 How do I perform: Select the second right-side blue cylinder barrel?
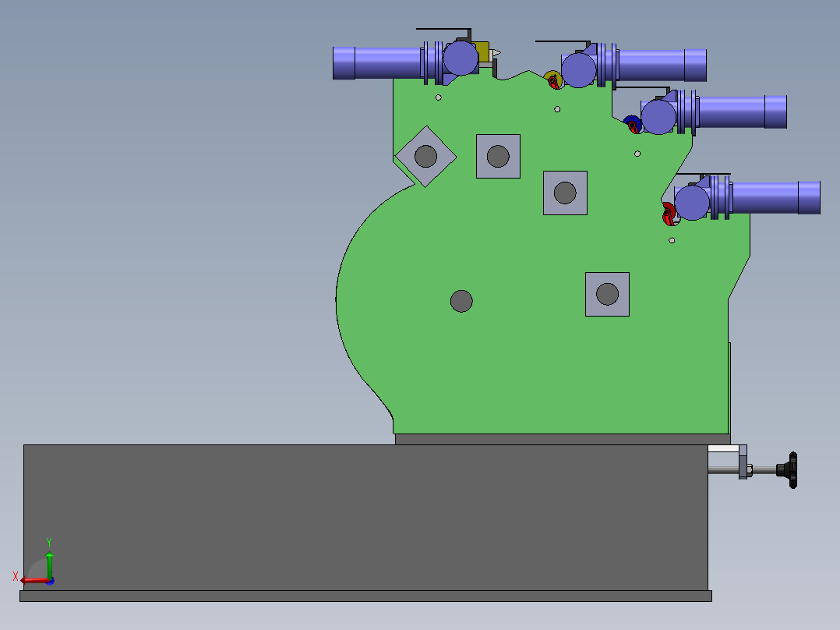point(743,111)
